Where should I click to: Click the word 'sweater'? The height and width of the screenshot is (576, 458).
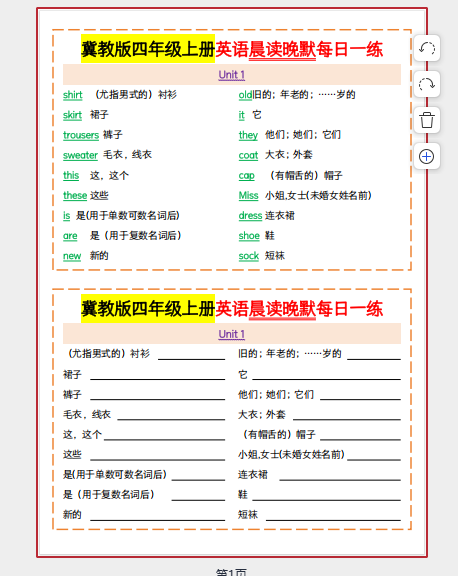(80, 155)
